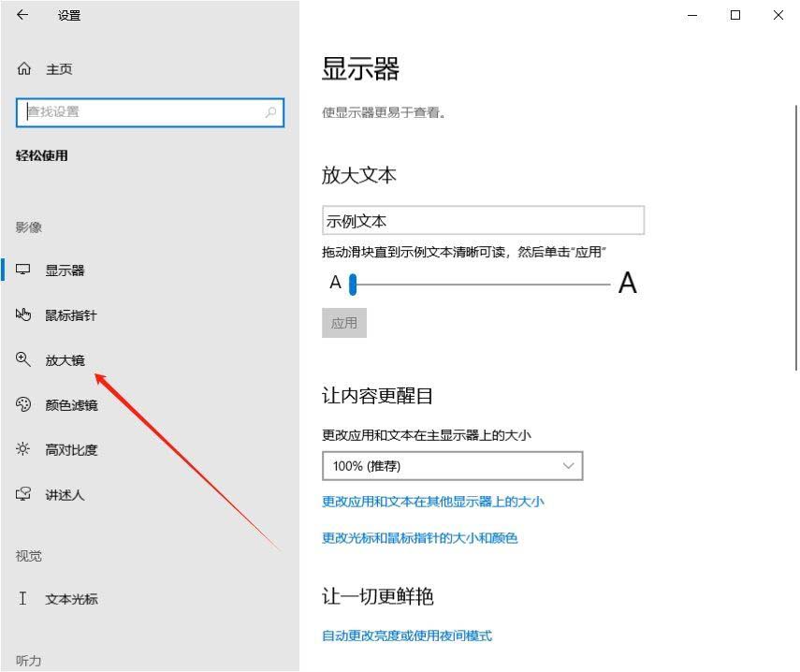This screenshot has width=800, height=672.
Task: Click the 应用 button
Action: tap(343, 323)
